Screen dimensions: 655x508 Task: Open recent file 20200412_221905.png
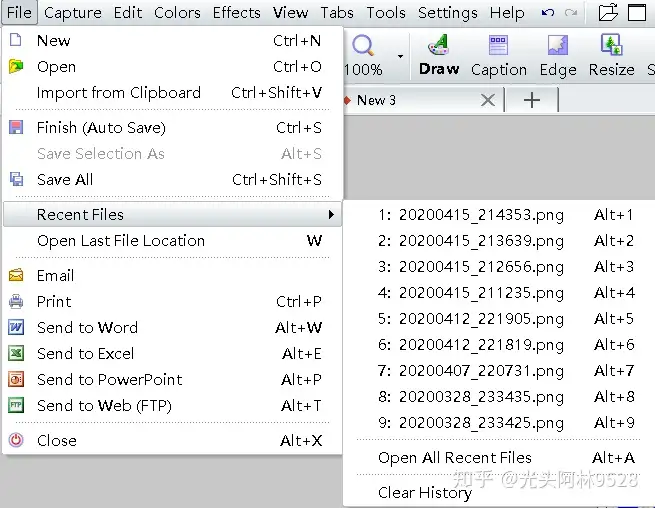click(x=499, y=319)
